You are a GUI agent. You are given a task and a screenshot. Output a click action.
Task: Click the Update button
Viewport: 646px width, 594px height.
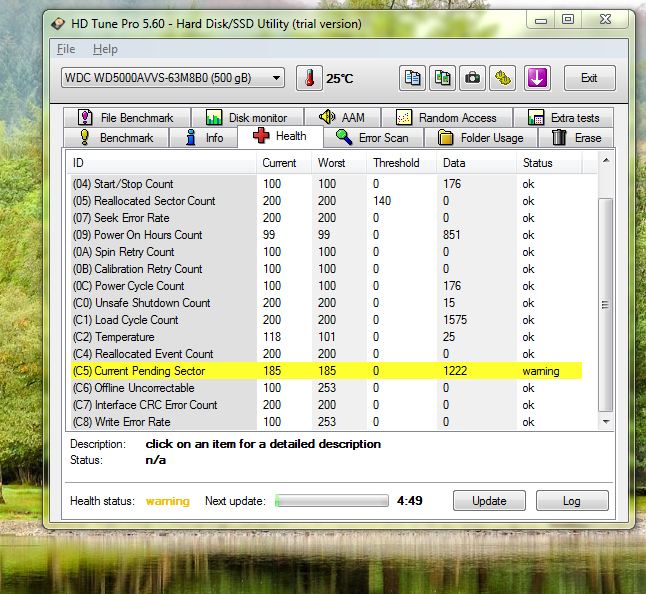point(489,500)
